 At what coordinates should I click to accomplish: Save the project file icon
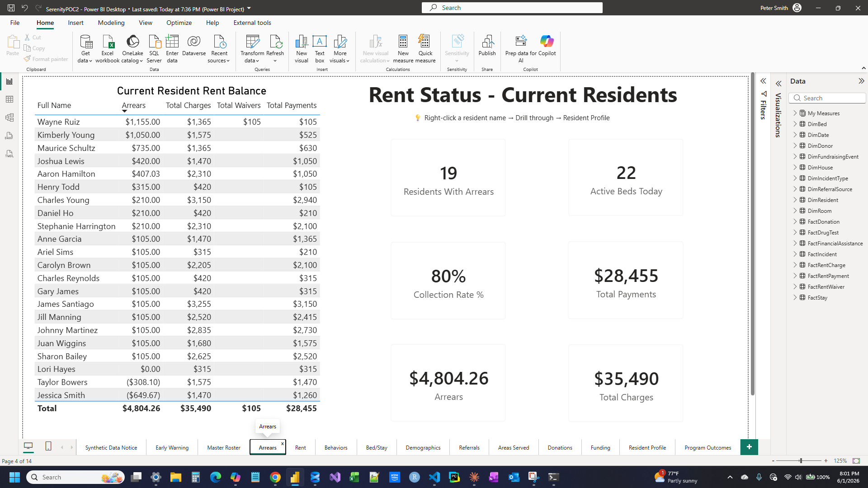click(x=11, y=8)
